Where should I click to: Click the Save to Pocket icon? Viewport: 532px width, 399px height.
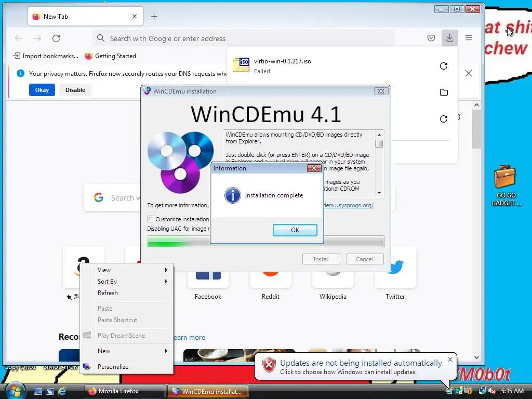pyautogui.click(x=431, y=37)
